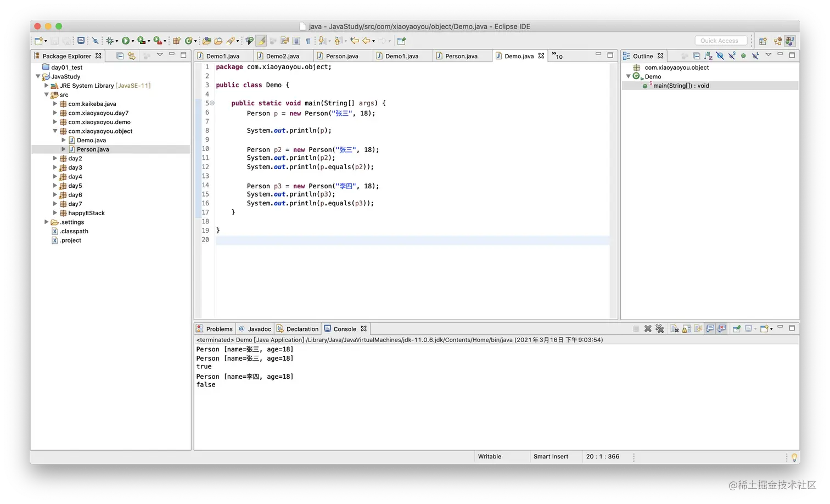The width and height of the screenshot is (830, 504).
Task: Open Package Explorer View Menu triangle
Action: (x=160, y=54)
